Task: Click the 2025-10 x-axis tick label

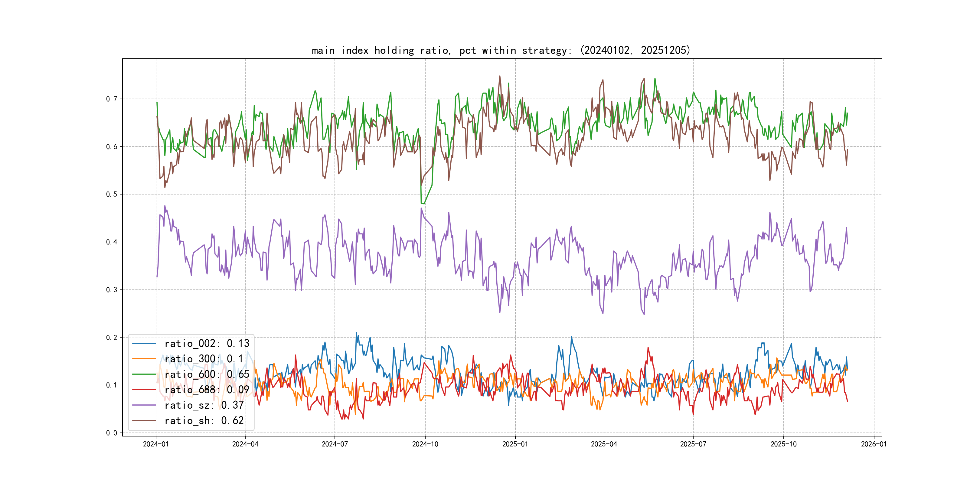Action: (783, 444)
